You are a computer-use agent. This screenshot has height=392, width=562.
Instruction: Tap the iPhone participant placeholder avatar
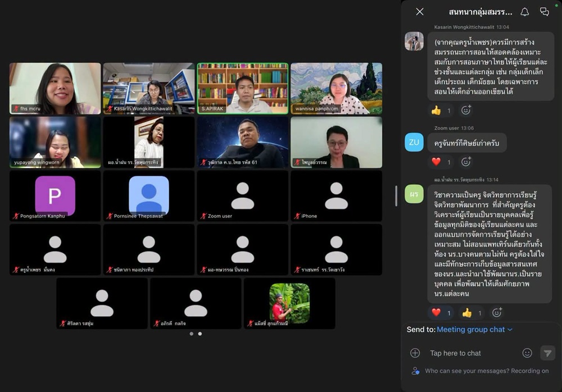(x=336, y=195)
